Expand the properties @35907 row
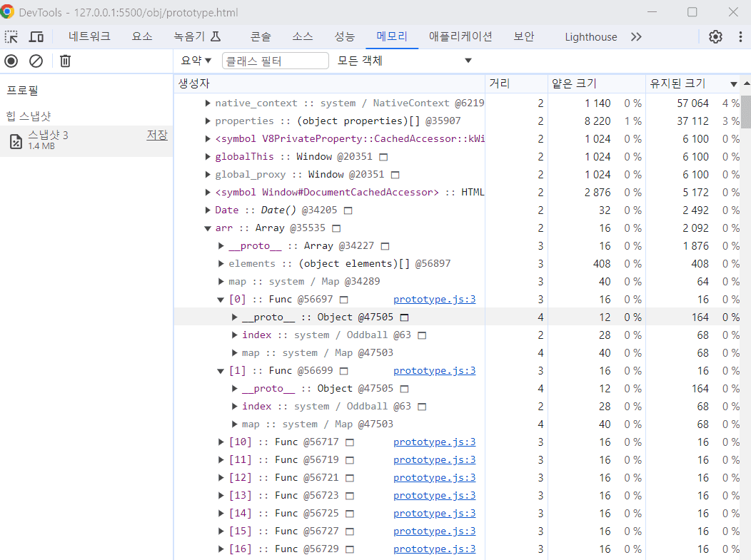 click(x=208, y=121)
